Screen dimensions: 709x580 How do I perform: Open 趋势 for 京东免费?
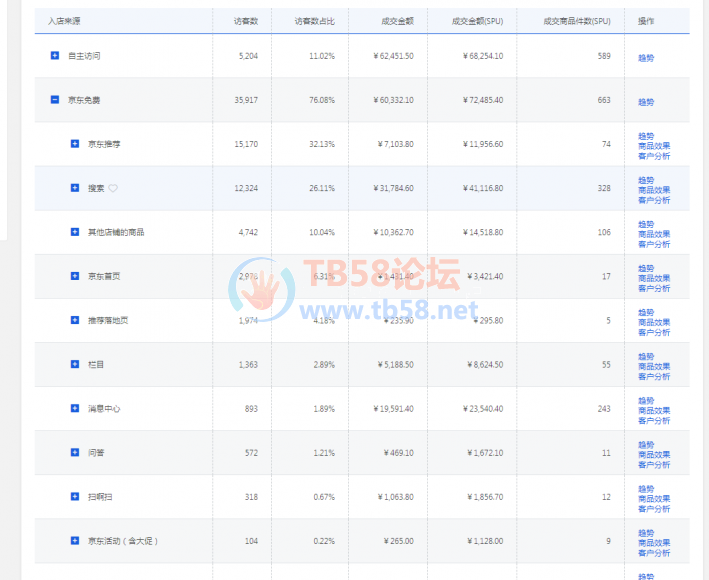click(646, 102)
